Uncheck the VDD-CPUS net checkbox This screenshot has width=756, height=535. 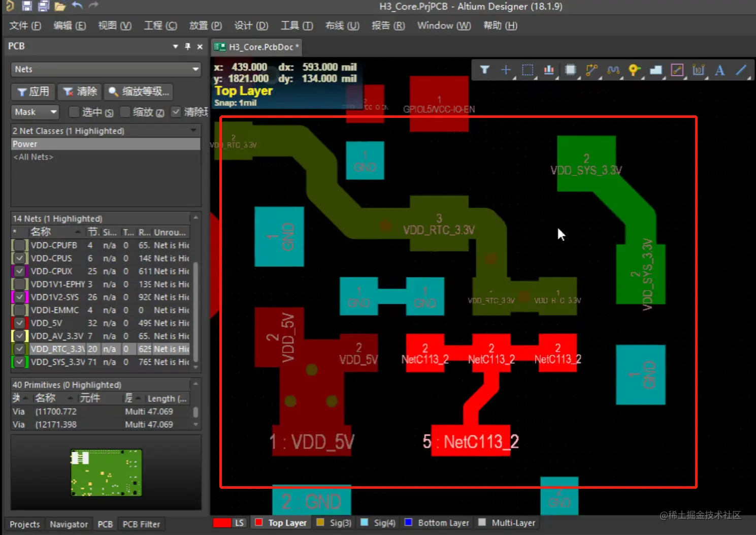(x=19, y=258)
